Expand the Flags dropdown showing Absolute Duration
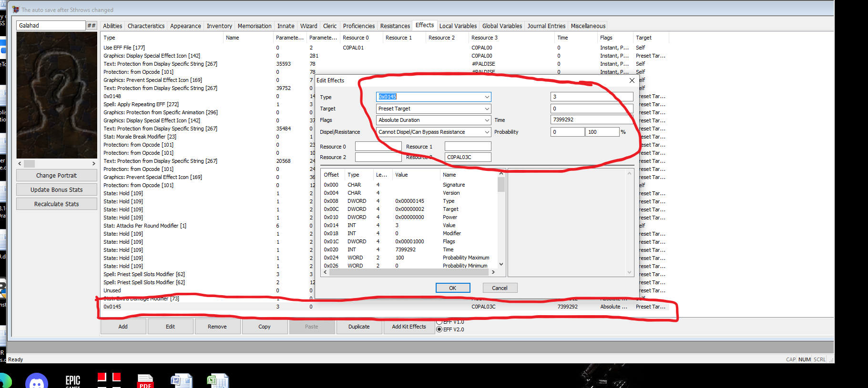The width and height of the screenshot is (868, 388). click(x=487, y=120)
